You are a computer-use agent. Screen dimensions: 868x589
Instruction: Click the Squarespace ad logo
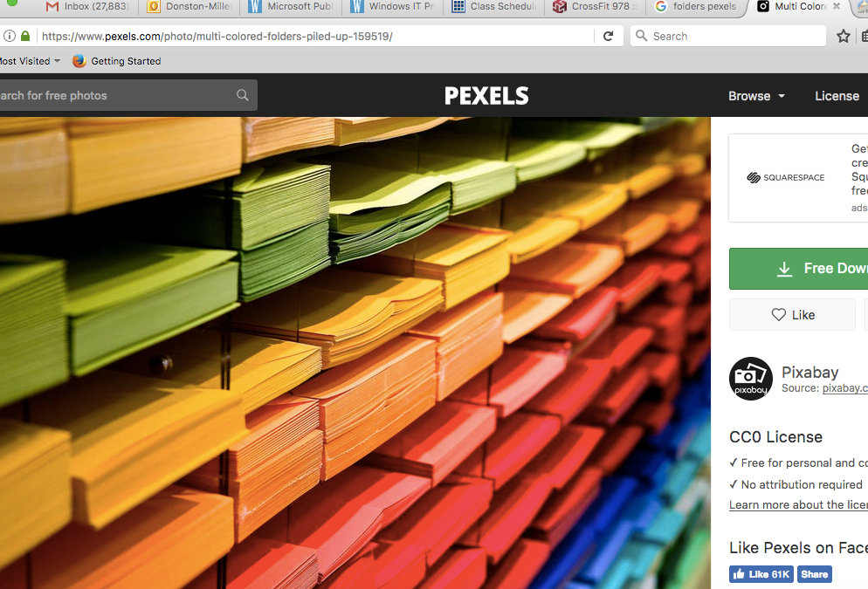(786, 177)
